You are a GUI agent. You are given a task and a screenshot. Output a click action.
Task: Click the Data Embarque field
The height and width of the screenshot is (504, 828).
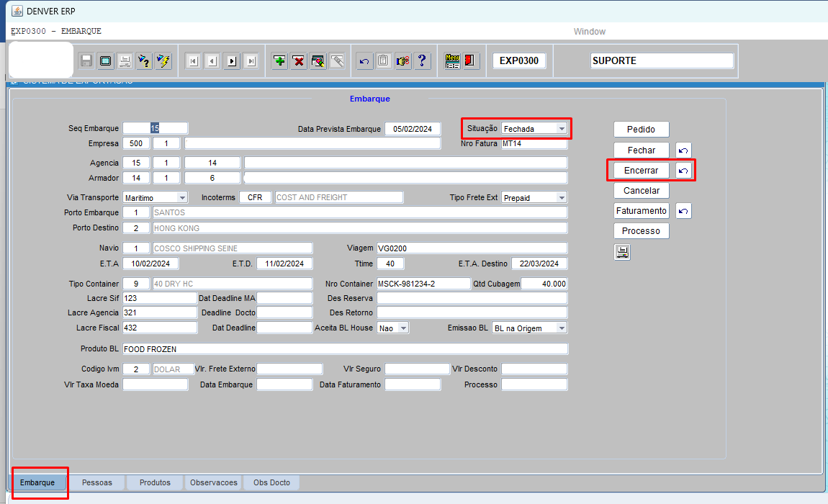284,384
